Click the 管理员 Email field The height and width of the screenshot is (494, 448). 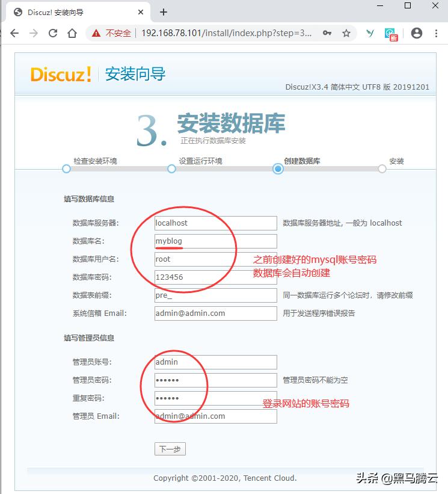tap(216, 416)
